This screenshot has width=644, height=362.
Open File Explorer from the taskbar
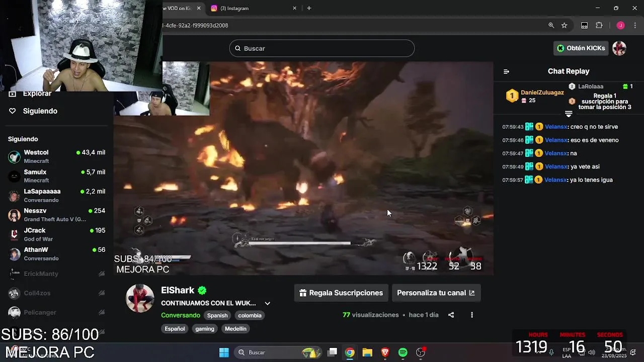tap(367, 352)
